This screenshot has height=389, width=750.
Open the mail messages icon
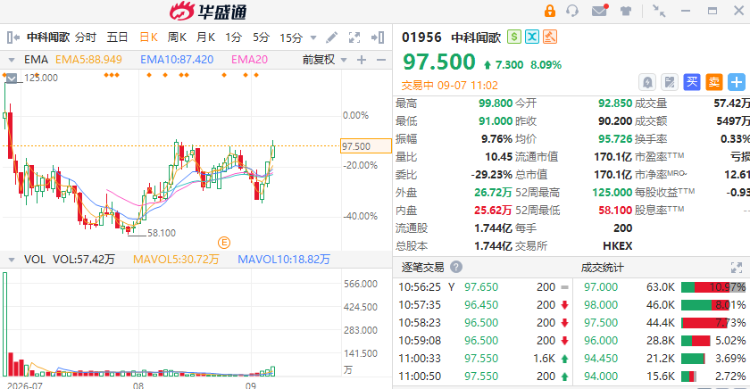(600, 10)
